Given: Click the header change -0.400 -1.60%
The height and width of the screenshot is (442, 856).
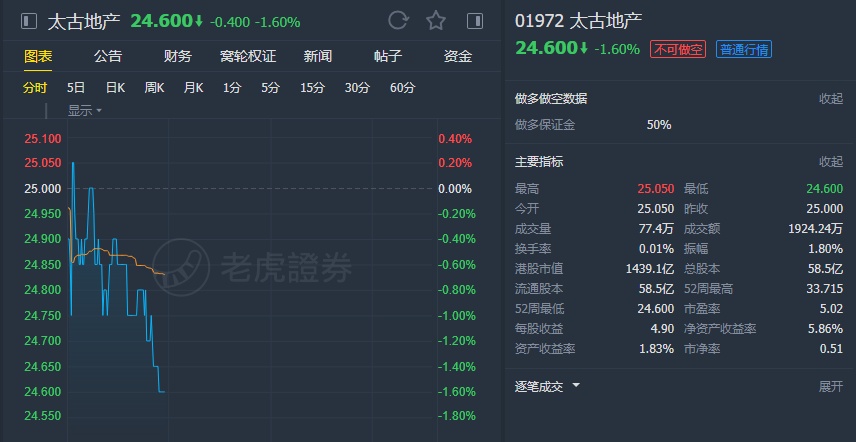Looking at the screenshot, I should tap(255, 22).
